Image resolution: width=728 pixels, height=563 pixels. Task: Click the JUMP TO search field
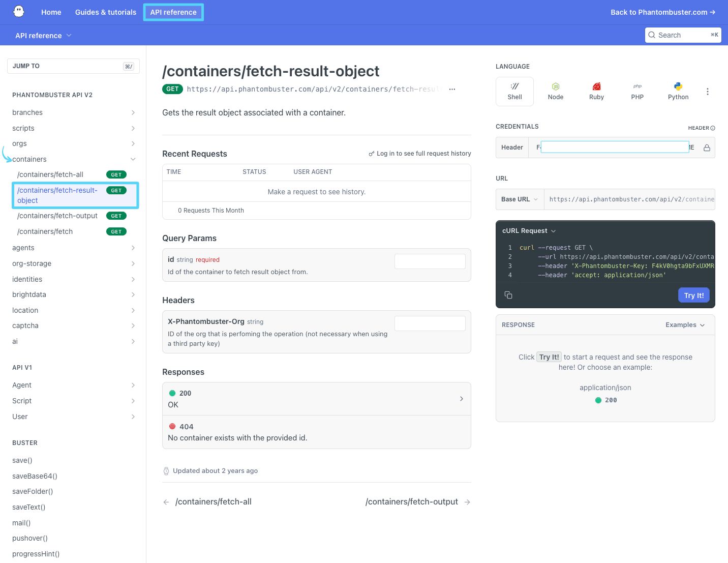click(73, 66)
